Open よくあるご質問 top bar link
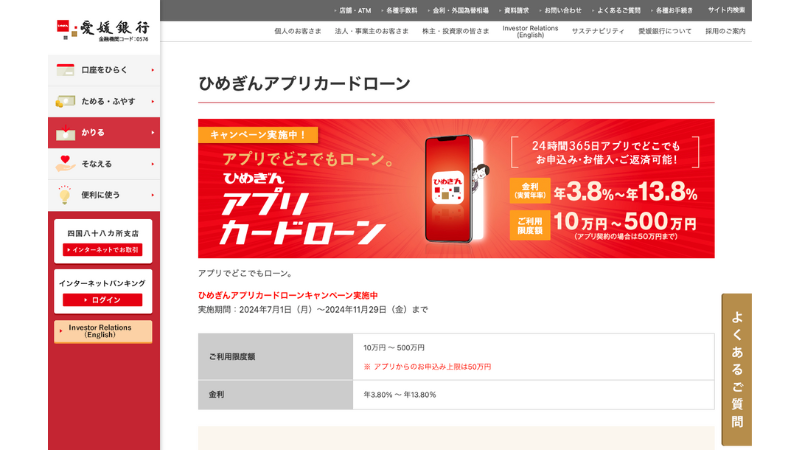The width and height of the screenshot is (800, 450). (x=617, y=10)
